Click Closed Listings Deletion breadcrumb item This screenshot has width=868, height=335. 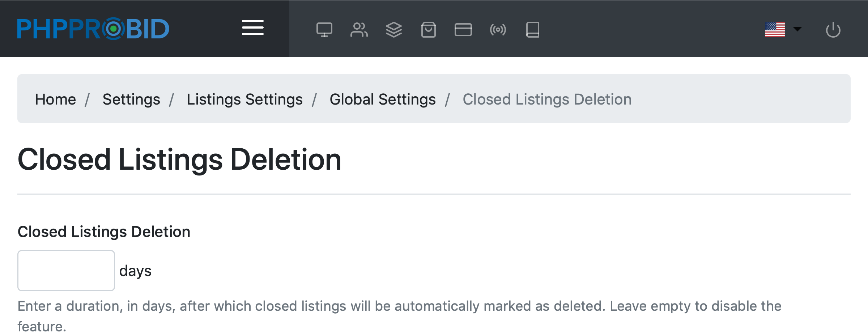coord(547,99)
